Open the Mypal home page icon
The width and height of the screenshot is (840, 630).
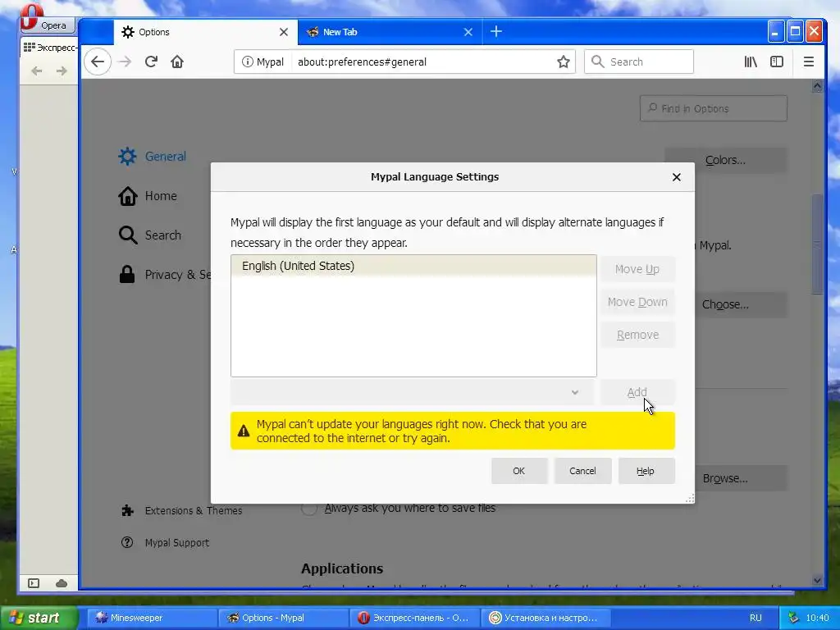[177, 62]
